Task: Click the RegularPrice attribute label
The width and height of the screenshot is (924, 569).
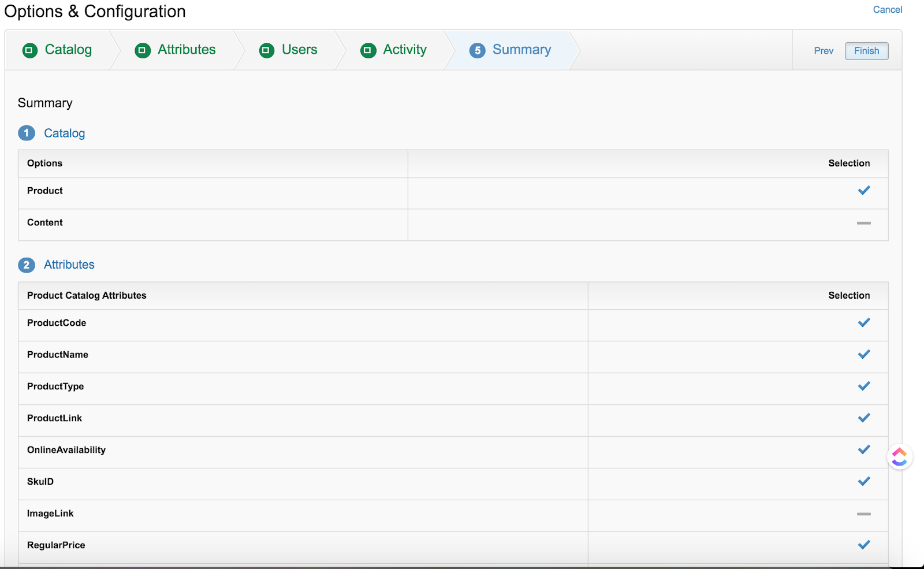Action: (56, 545)
